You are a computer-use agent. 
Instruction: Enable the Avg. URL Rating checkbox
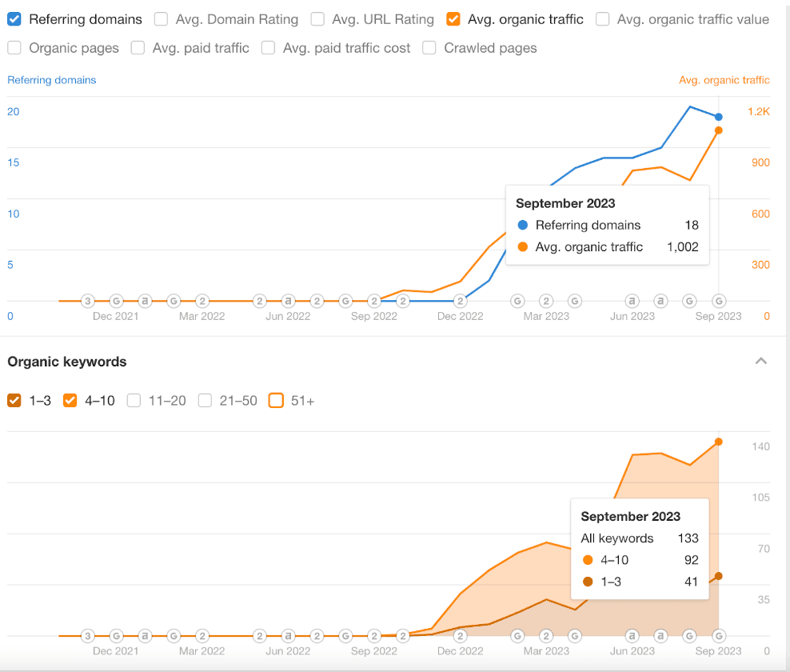[316, 18]
